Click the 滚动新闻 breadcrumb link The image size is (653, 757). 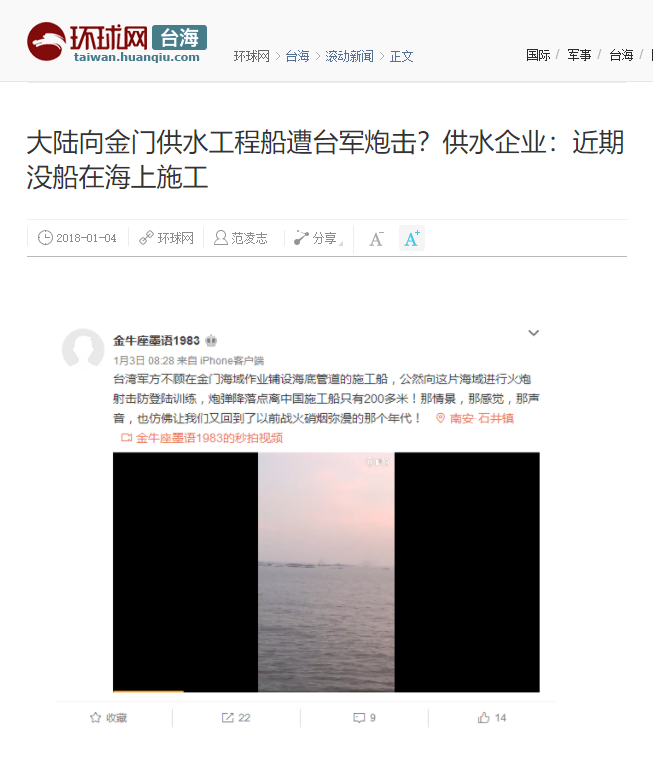coord(349,56)
